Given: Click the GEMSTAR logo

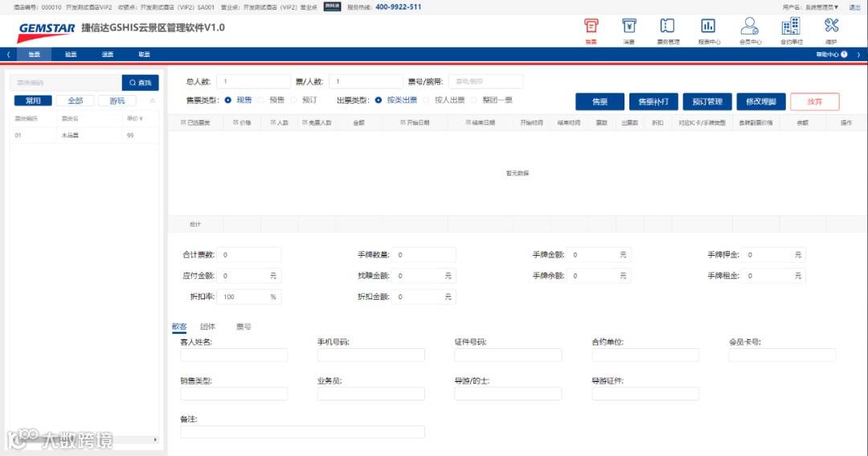Looking at the screenshot, I should point(45,32).
